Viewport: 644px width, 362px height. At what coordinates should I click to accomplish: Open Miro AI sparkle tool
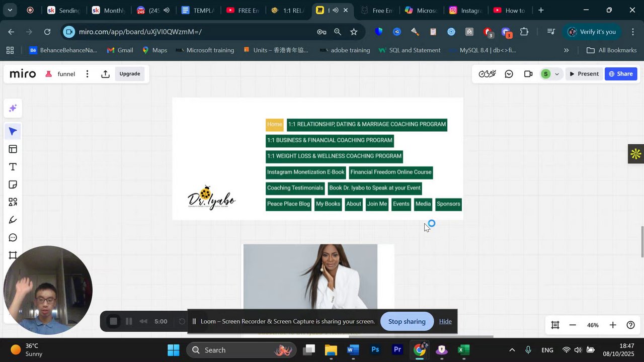pyautogui.click(x=13, y=108)
